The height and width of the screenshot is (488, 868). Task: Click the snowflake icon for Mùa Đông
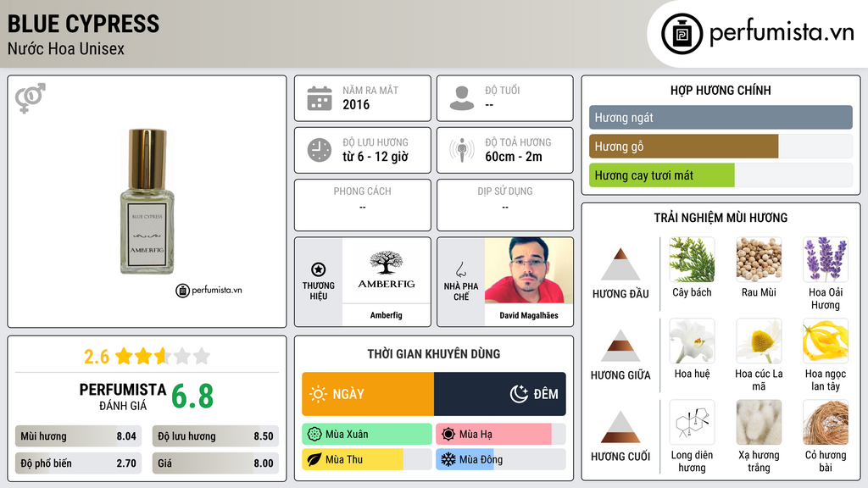[448, 459]
